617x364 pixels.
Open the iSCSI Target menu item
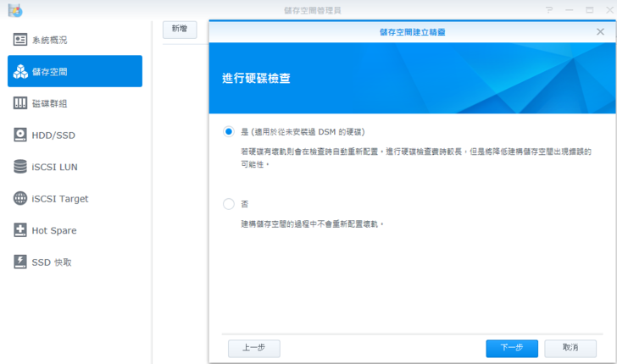(x=60, y=199)
